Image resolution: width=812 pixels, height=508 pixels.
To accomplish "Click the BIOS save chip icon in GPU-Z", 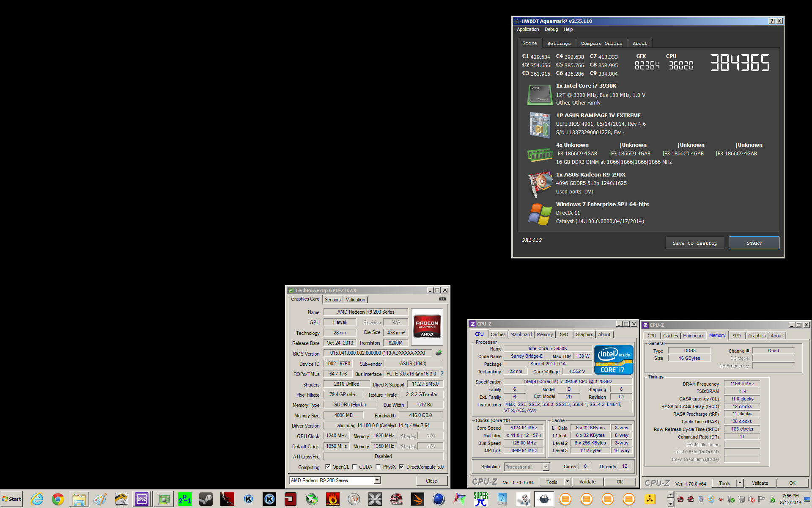I will tap(439, 353).
